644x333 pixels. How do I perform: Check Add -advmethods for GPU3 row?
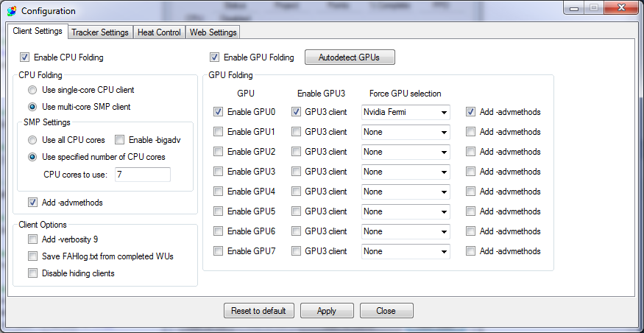[471, 172]
